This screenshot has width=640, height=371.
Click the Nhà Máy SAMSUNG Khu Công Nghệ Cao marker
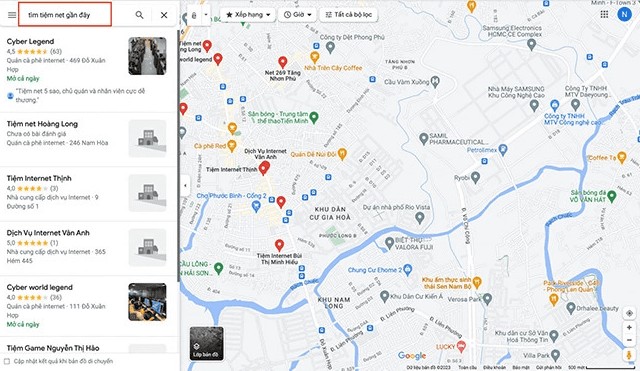pyautogui.click(x=534, y=105)
